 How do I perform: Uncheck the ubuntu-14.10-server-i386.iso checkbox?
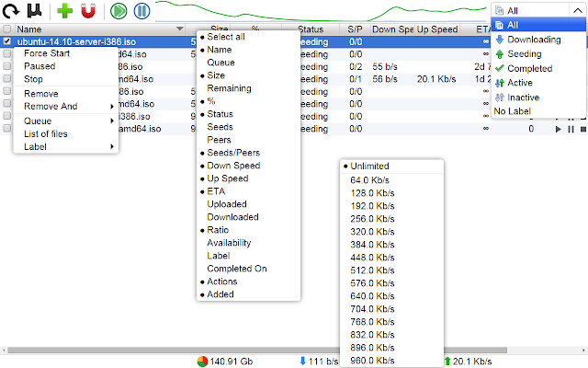click(6, 41)
